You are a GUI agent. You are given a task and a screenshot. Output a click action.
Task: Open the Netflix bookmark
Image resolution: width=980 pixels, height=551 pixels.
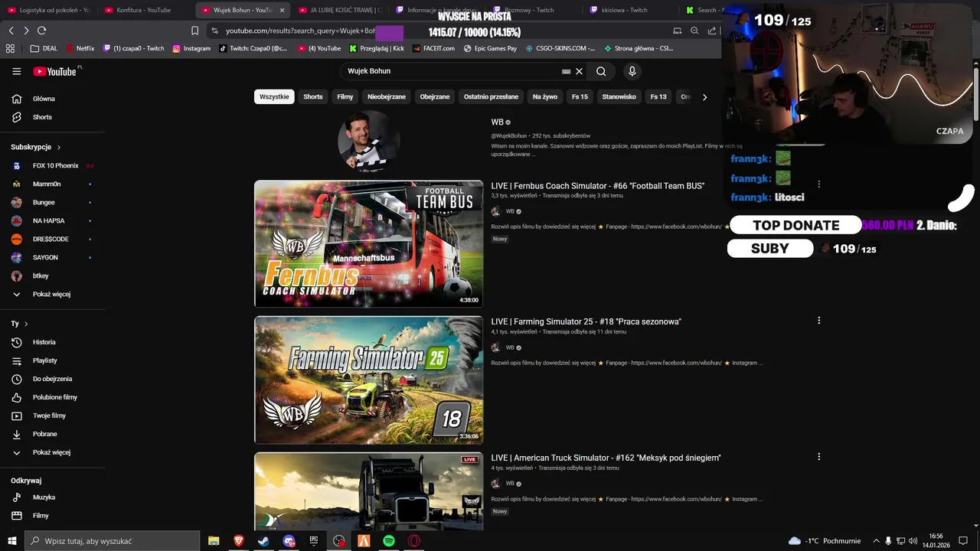pos(80,48)
